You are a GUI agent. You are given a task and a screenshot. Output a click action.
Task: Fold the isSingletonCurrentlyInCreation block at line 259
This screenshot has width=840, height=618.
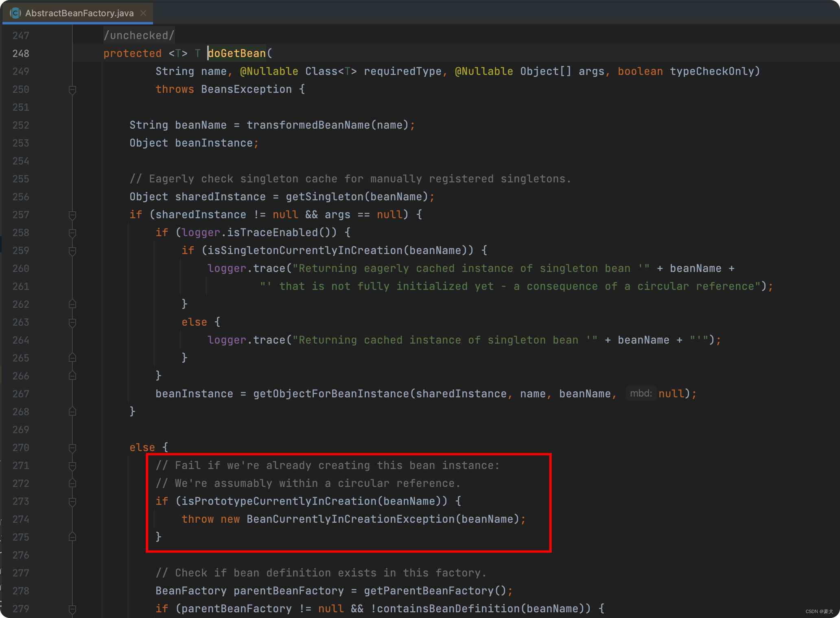(x=72, y=251)
